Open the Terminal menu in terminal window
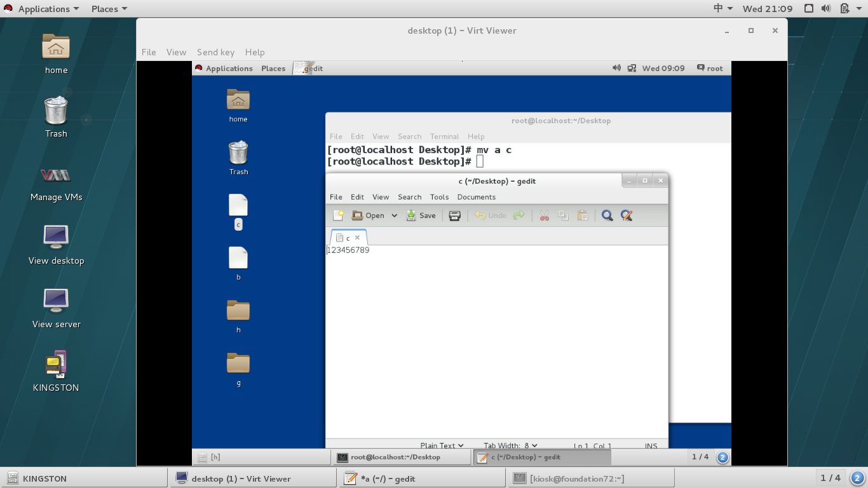The width and height of the screenshot is (868, 488). [444, 137]
